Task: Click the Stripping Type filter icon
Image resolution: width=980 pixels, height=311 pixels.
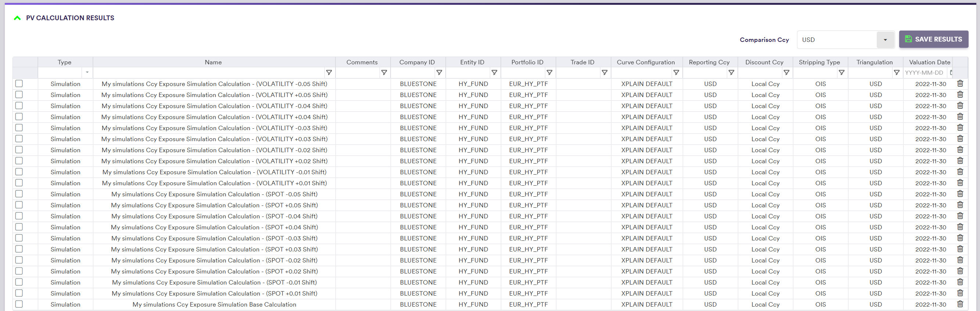Action: (841, 73)
